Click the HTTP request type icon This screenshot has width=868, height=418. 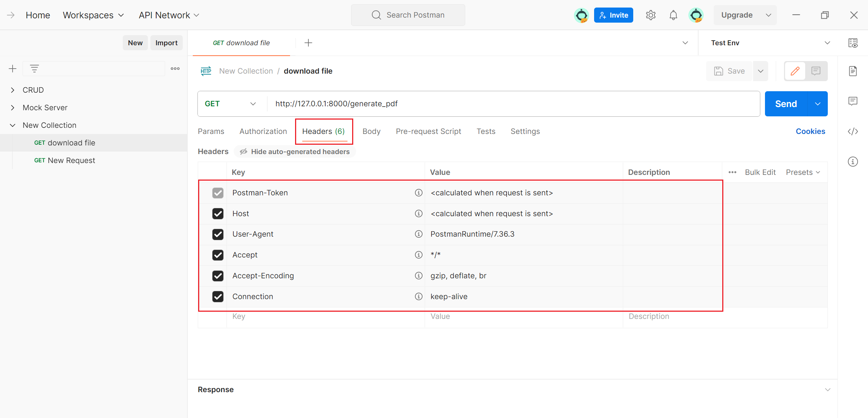click(x=206, y=71)
